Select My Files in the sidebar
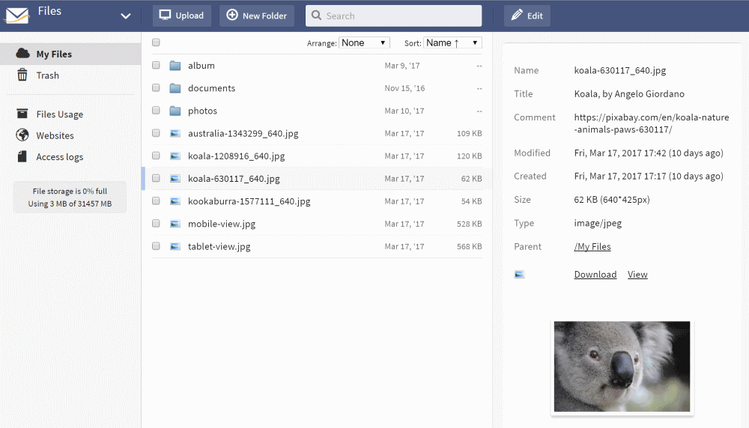 (53, 54)
